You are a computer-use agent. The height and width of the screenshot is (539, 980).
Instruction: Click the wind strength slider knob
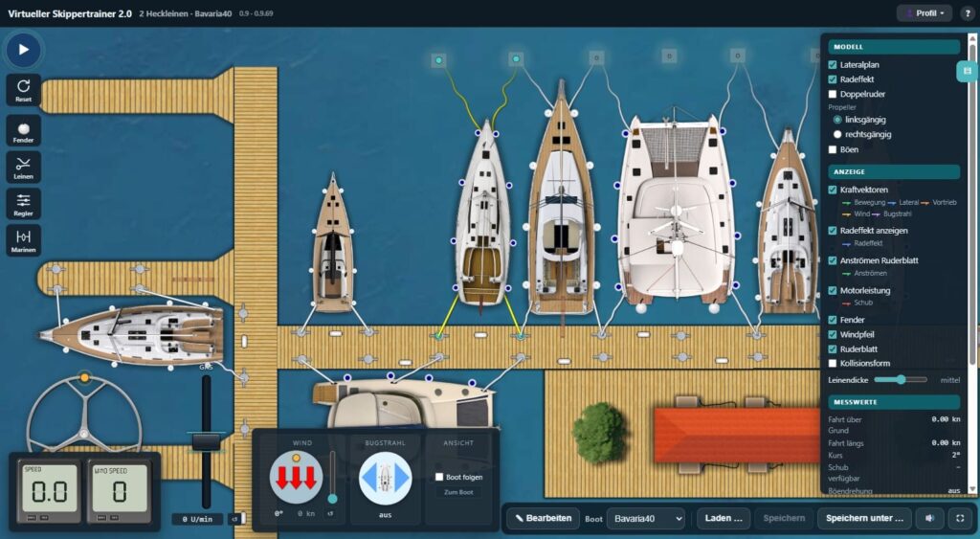pyautogui.click(x=332, y=499)
